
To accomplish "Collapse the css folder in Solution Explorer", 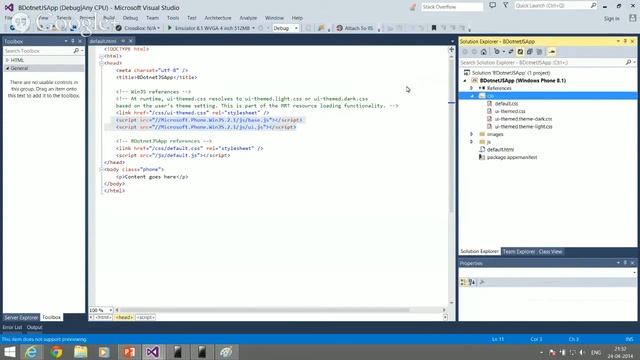I will click(x=472, y=96).
